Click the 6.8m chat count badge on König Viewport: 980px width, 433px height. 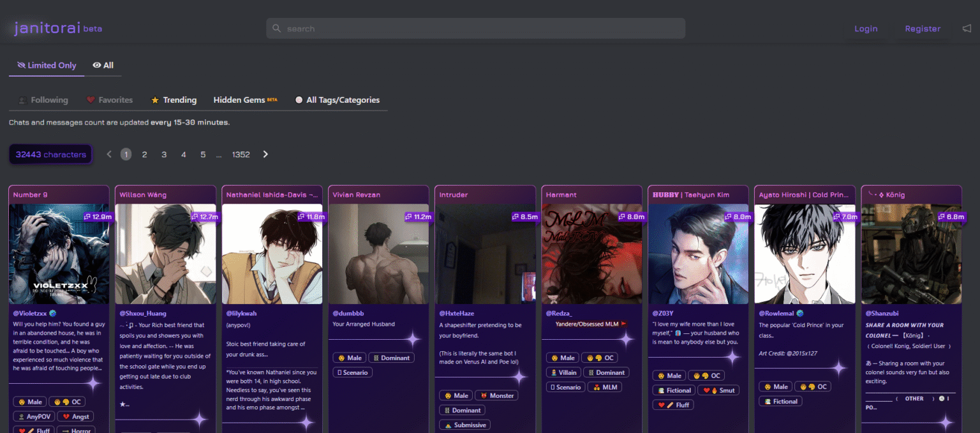(951, 217)
